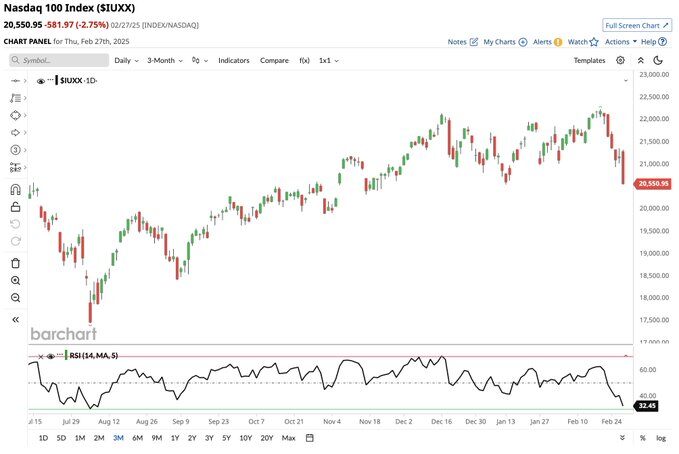Viewport: 679px width, 454px height.
Task: Open Full Screen Chart
Action: tap(637, 25)
